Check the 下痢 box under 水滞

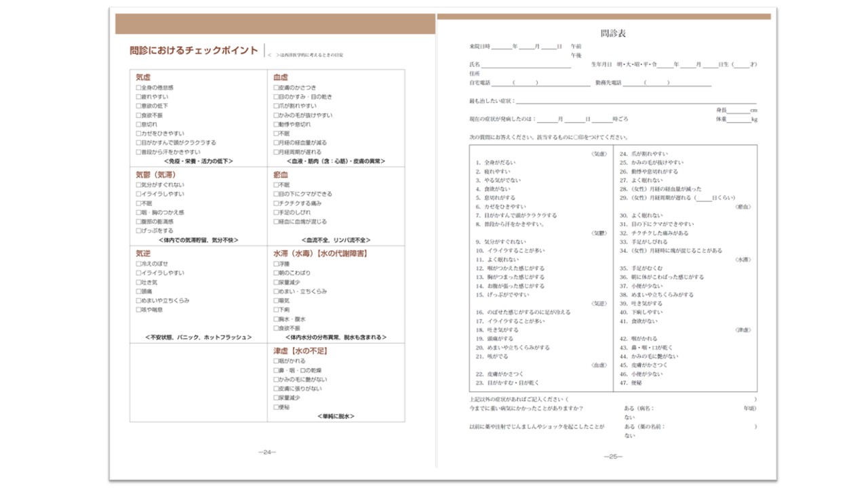(x=275, y=310)
